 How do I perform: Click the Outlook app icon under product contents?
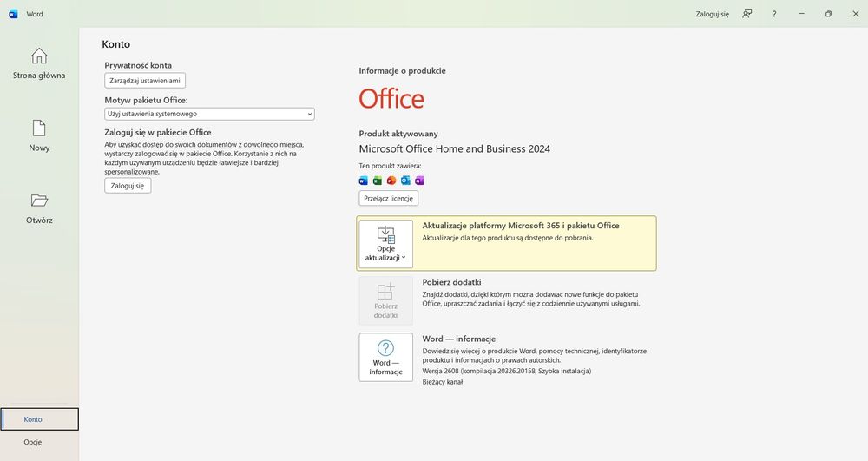pyautogui.click(x=405, y=181)
